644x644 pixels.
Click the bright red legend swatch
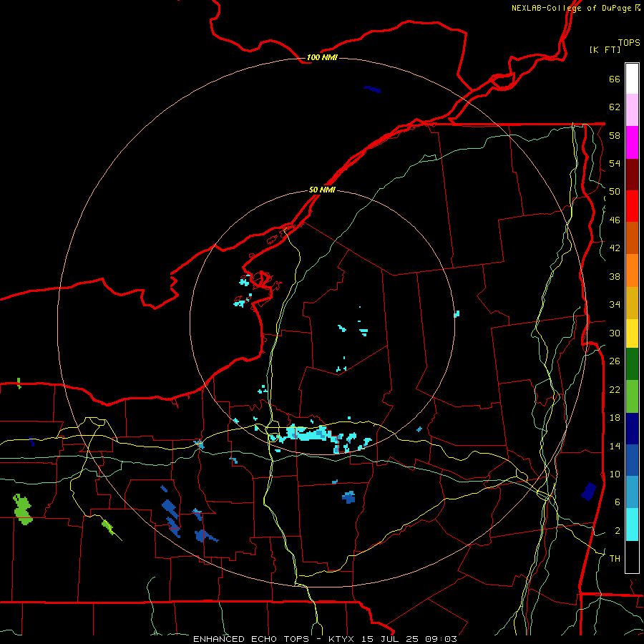click(632, 206)
